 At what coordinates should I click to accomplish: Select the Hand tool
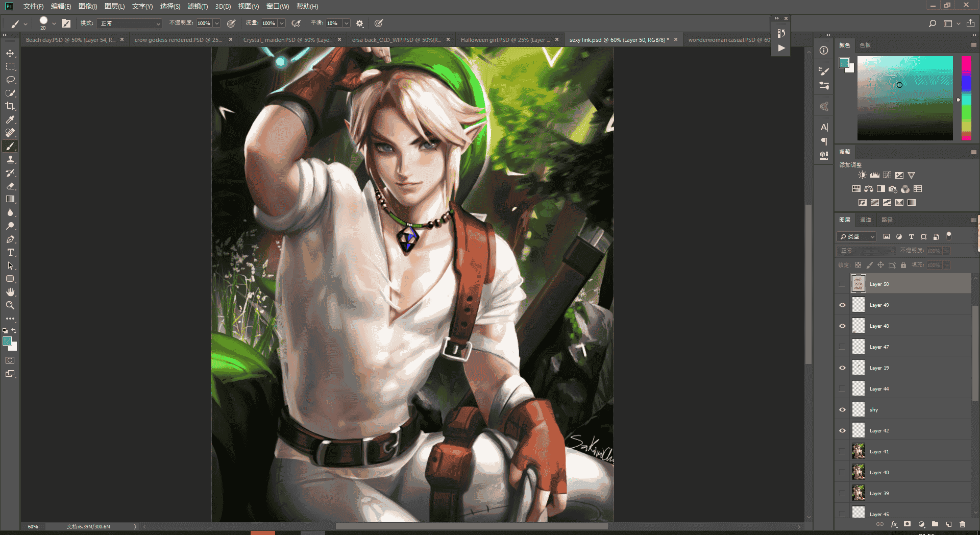click(10, 292)
